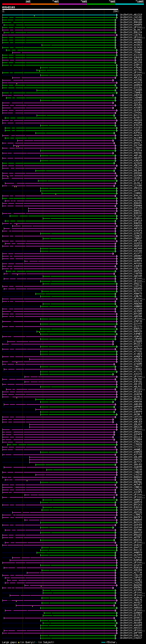Click label UniRef100_B9ZW5
The width and height of the screenshot is (146, 644).
(x=131, y=313)
